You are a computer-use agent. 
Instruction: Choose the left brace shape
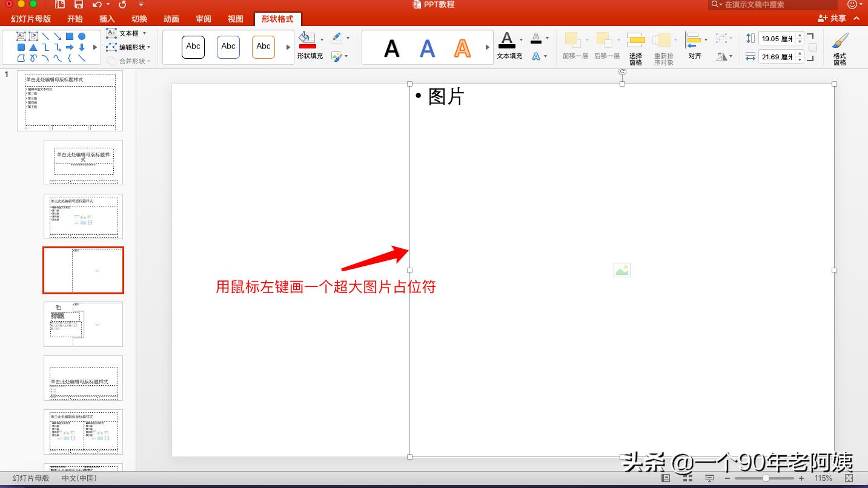point(70,58)
